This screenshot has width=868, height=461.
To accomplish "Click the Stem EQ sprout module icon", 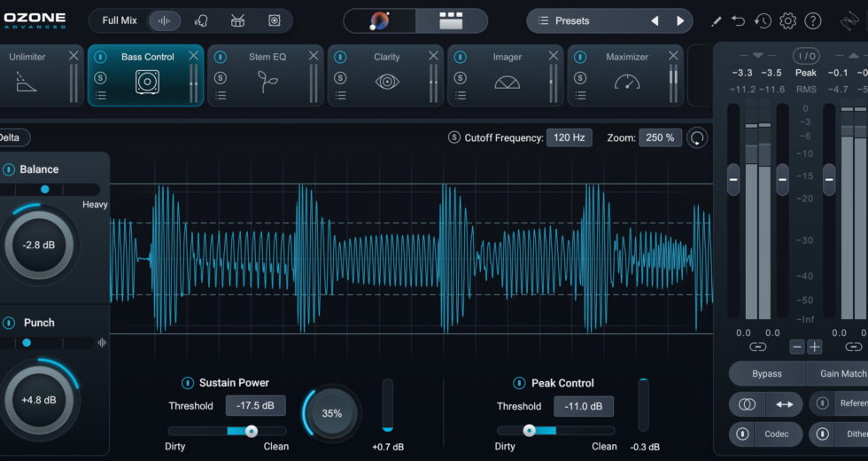I will pyautogui.click(x=267, y=82).
